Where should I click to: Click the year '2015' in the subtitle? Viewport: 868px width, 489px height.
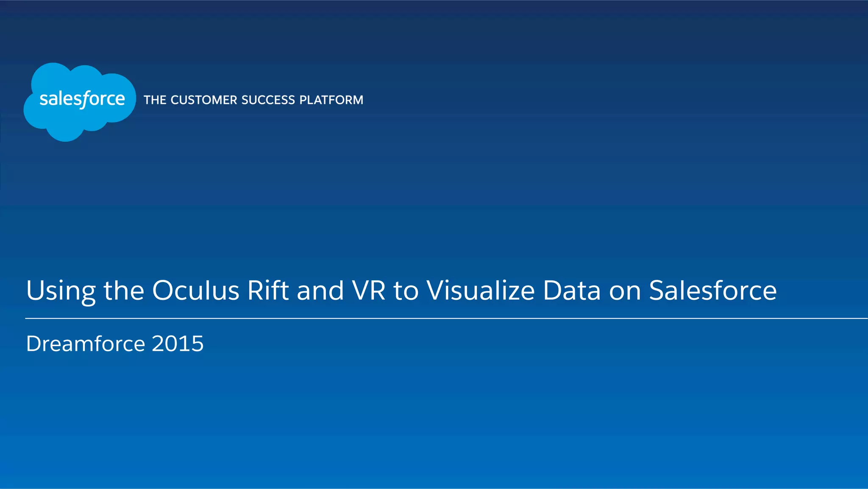(x=178, y=344)
